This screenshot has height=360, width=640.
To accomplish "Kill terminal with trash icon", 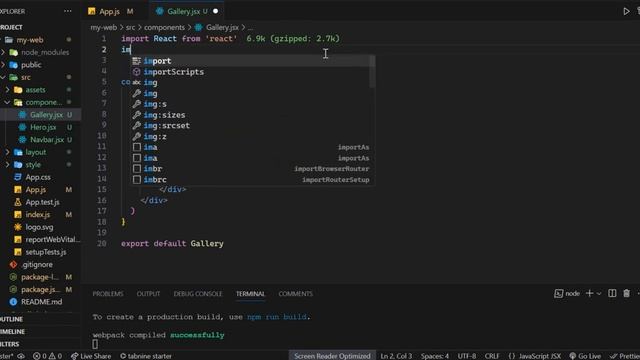I will tap(626, 293).
